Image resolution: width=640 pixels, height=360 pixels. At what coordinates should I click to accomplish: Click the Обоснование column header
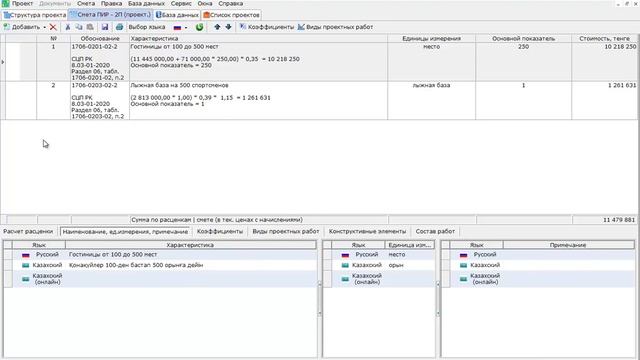[x=100, y=38]
